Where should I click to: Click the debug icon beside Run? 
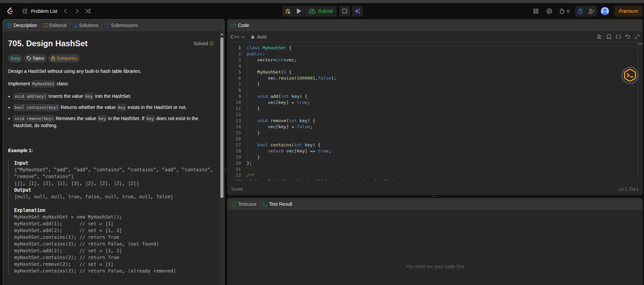point(288,11)
